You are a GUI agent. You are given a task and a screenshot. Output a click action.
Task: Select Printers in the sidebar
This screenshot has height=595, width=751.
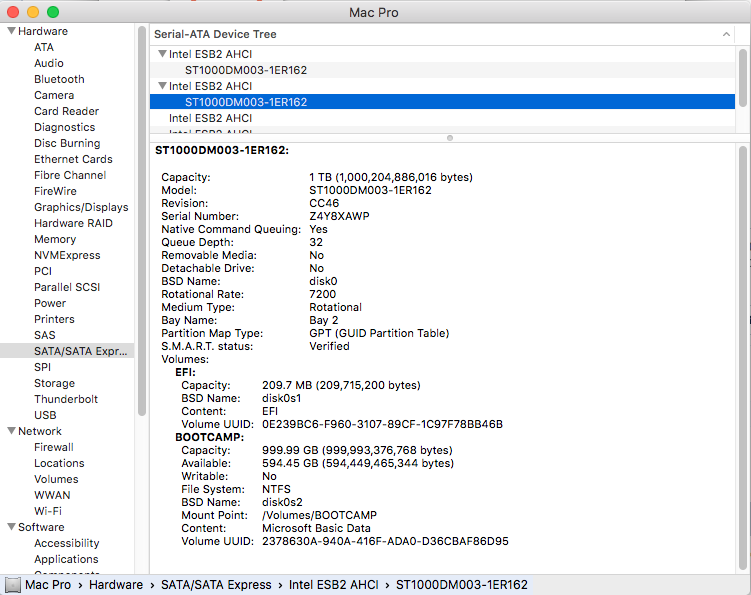coord(54,319)
